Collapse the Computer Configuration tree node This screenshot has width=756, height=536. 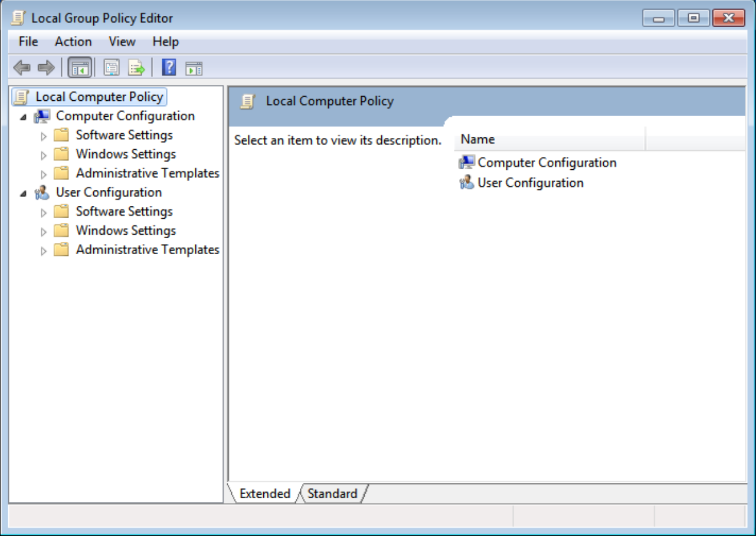click(x=23, y=117)
